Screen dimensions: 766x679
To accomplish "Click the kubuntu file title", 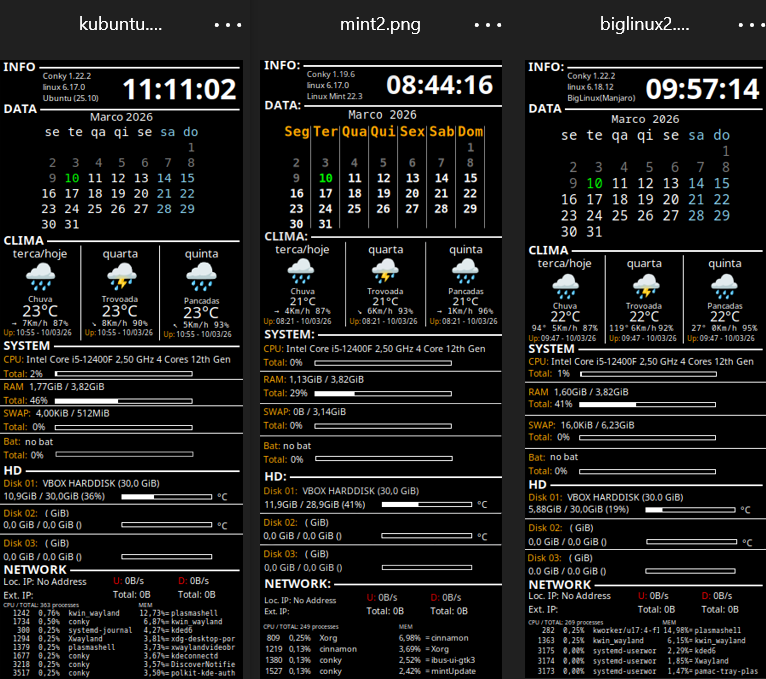I will [x=120, y=25].
